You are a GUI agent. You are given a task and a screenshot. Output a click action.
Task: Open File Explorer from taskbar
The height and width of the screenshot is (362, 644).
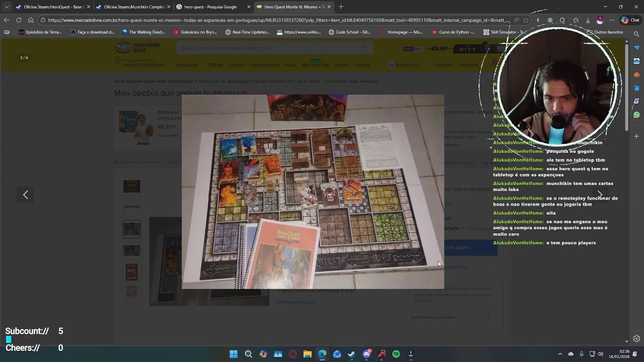[307, 354]
